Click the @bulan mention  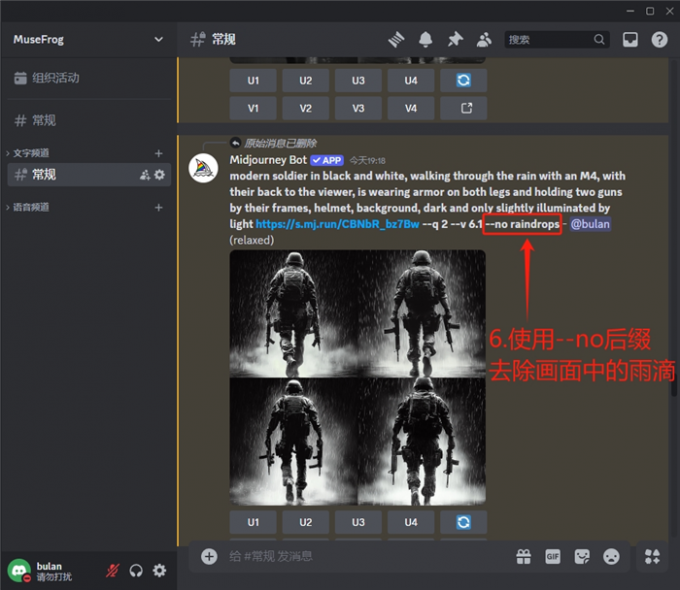pyautogui.click(x=590, y=224)
